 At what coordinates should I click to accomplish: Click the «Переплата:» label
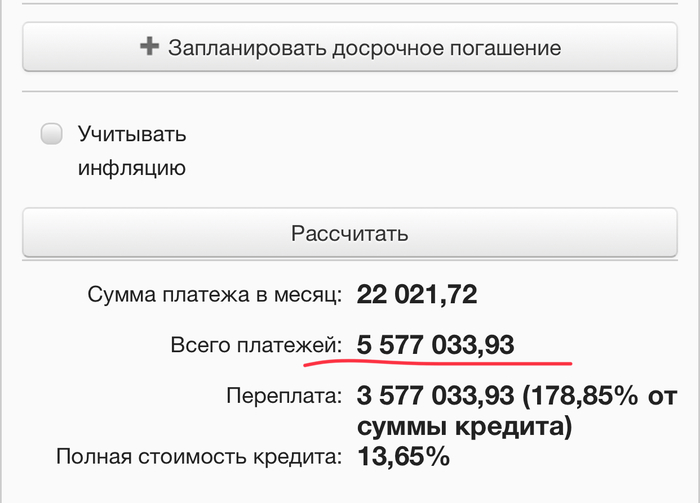pos(284,396)
